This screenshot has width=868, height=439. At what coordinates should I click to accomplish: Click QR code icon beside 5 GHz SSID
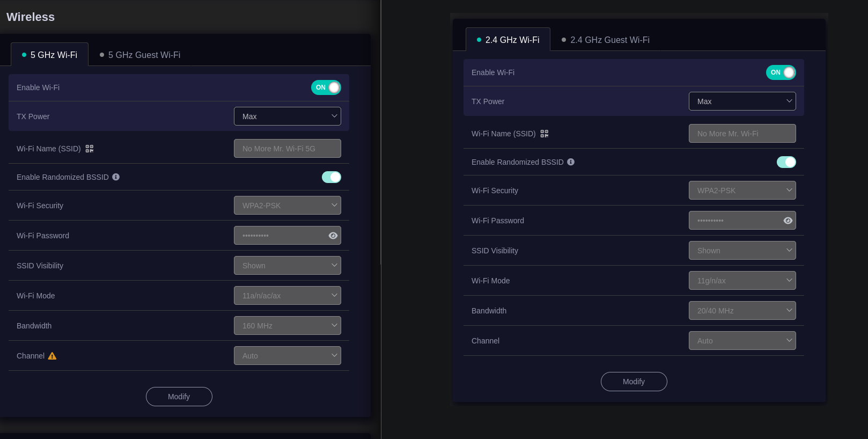(x=90, y=149)
